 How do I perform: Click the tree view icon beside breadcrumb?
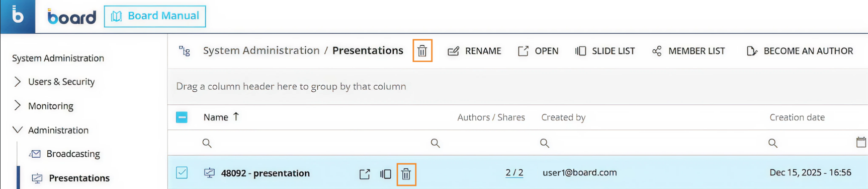[x=185, y=50]
